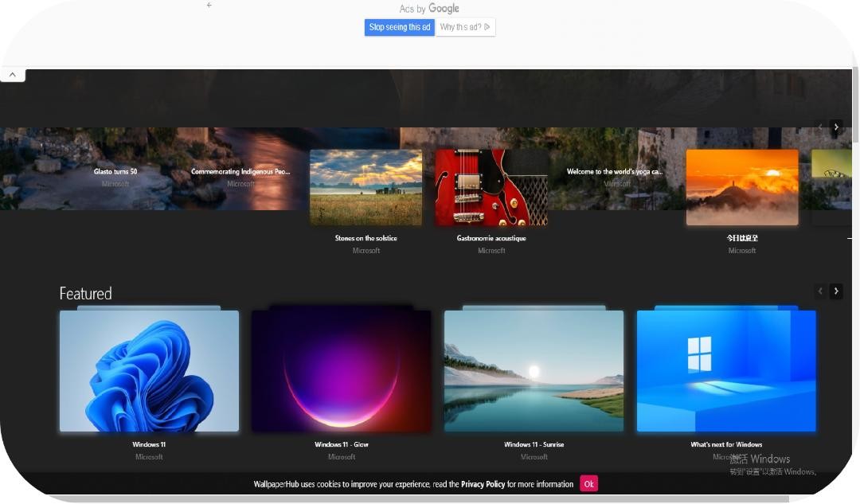Open the orange sunset wallpaper thumbnail
This screenshot has height=504, width=860.
pos(741,188)
